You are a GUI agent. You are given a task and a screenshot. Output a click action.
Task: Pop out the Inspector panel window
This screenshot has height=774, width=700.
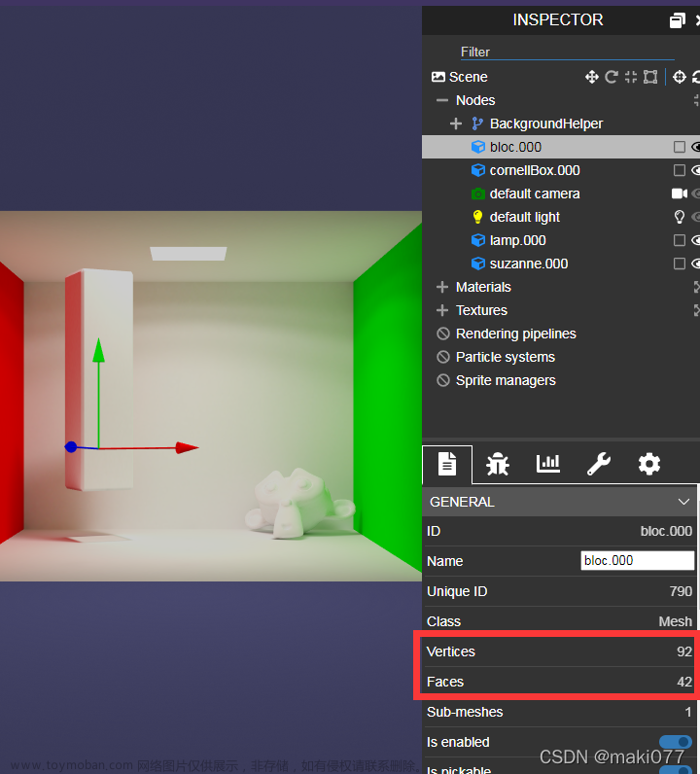[x=678, y=20]
